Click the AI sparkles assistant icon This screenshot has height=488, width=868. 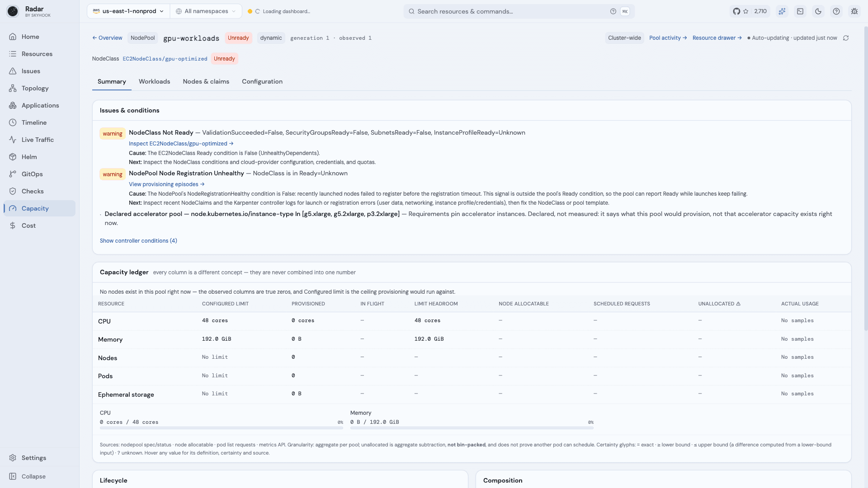[782, 11]
